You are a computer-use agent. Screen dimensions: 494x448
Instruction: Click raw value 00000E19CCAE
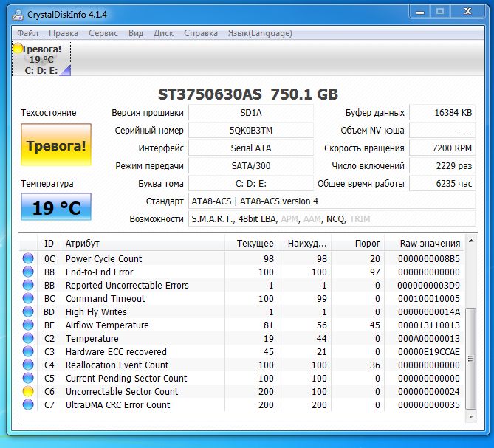429,351
